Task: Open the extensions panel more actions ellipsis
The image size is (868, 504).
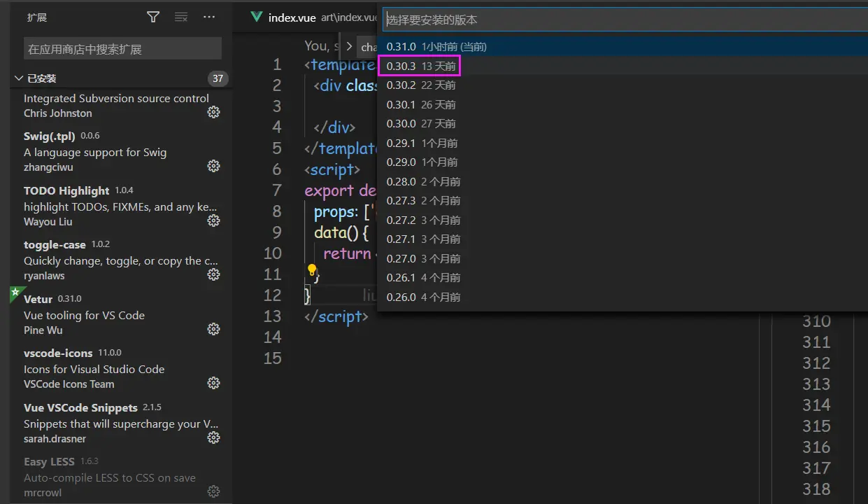Action: (209, 17)
